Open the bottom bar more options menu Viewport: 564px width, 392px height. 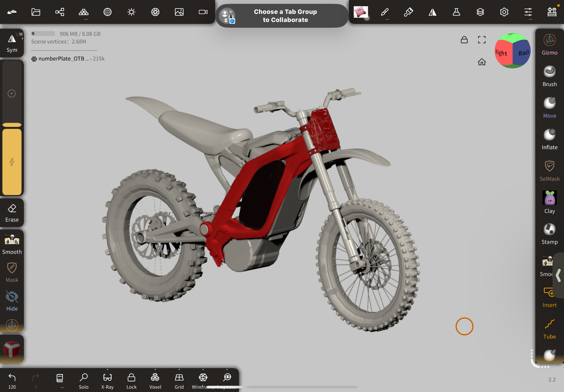60,381
